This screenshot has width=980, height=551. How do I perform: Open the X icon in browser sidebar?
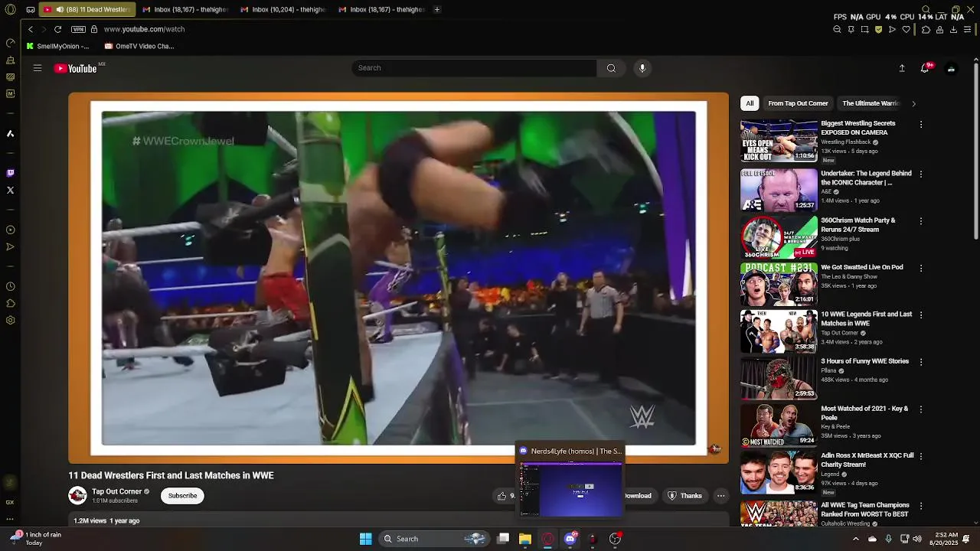(10, 190)
